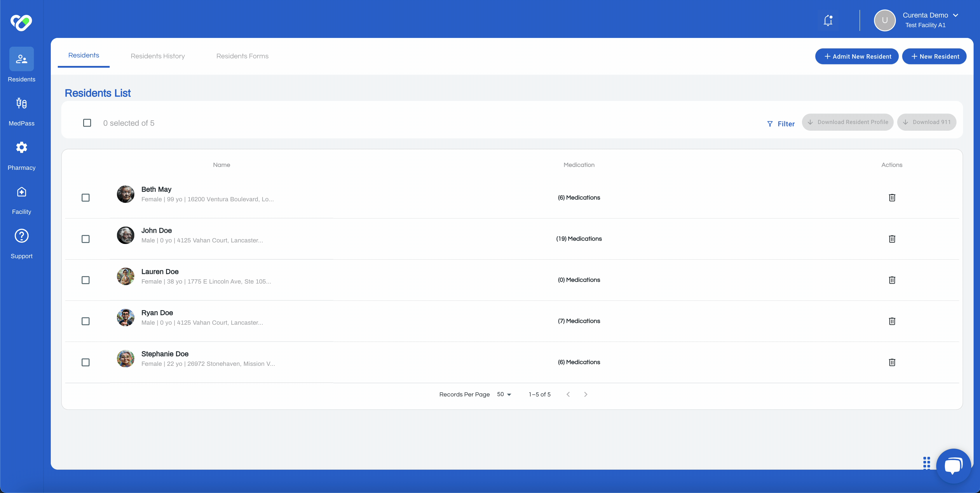Switch to the Residents Forms tab
This screenshot has height=493, width=980.
tap(242, 56)
